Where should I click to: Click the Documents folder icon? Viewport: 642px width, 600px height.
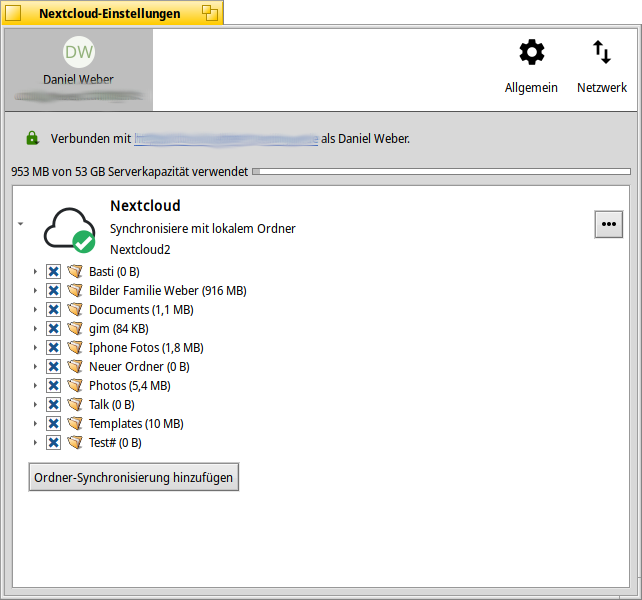75,310
